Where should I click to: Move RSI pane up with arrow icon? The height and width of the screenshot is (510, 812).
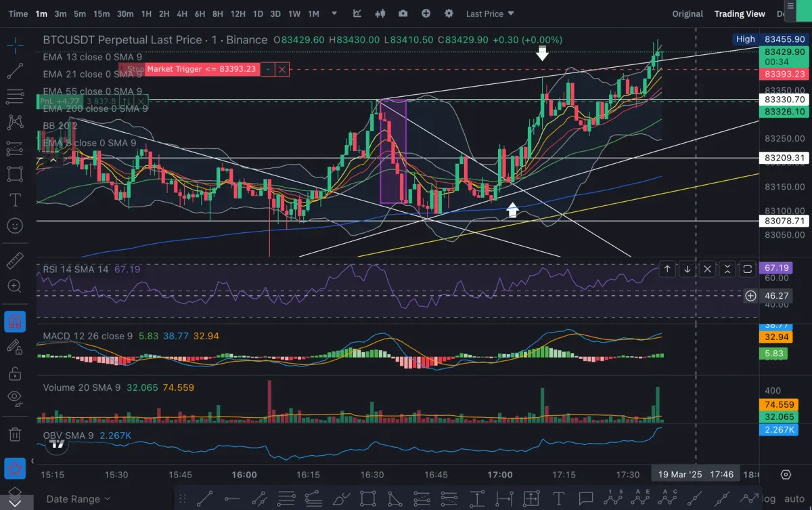point(667,269)
